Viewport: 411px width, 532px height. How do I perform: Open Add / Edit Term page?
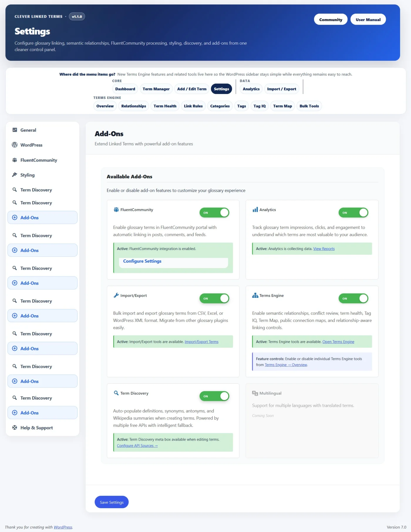pos(192,89)
